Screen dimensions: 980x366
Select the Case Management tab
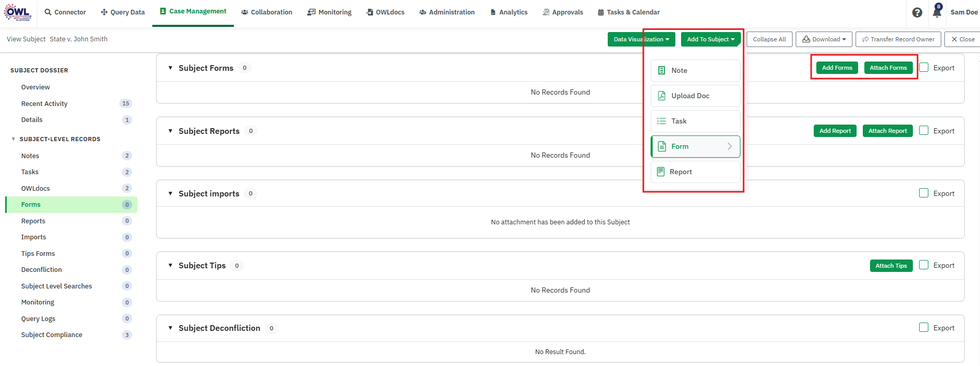tap(193, 11)
